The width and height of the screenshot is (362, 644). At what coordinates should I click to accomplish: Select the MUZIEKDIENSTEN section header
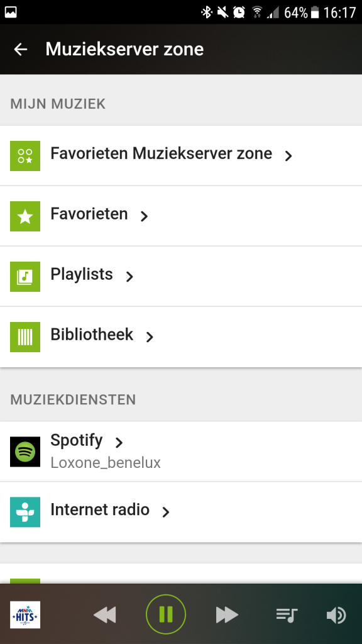[72, 399]
